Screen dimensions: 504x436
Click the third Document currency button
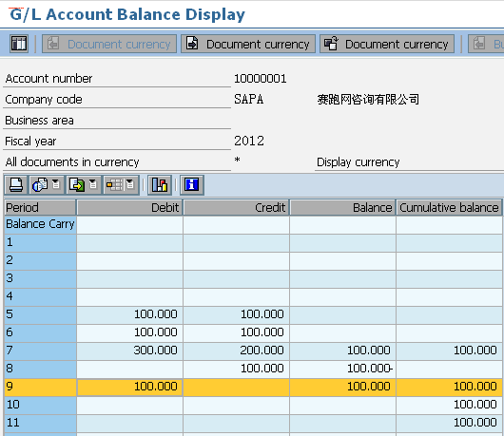[x=387, y=44]
